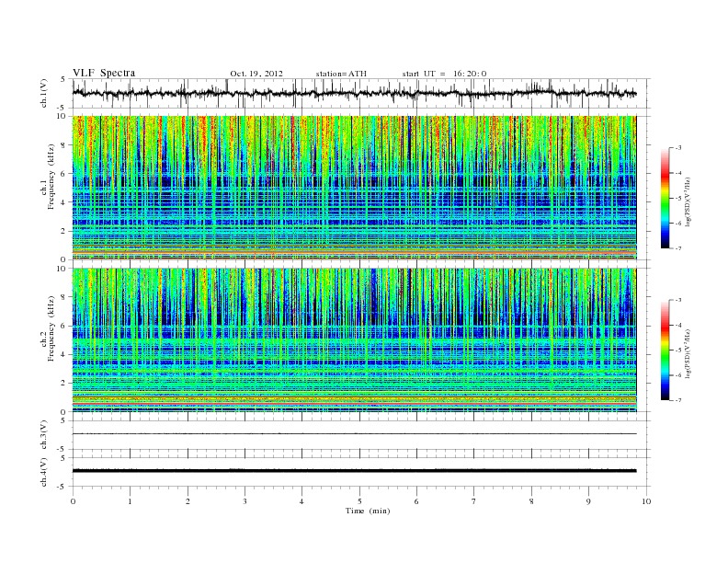The height and width of the screenshot is (563, 728).
Task: Click time-axis tick label '9'
Action: [588, 501]
